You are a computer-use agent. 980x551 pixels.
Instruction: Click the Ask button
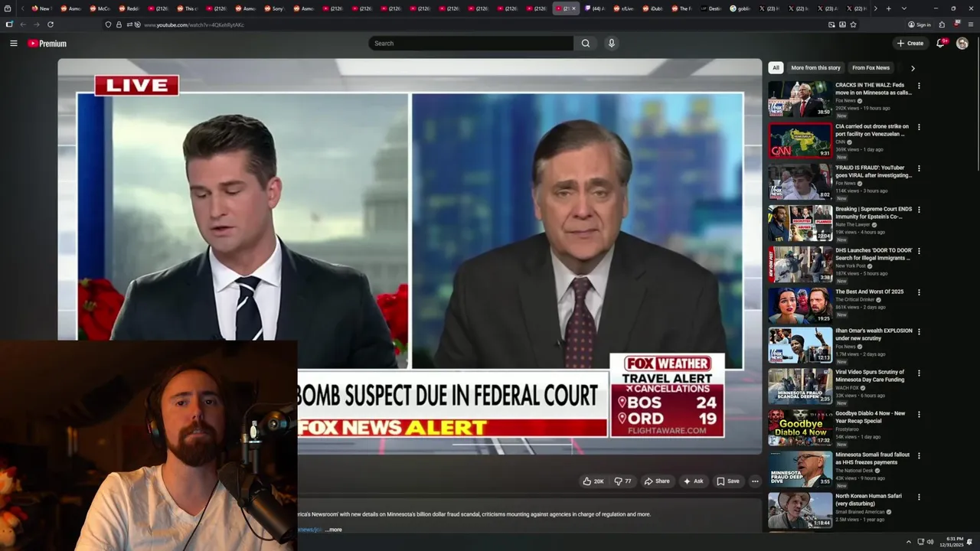click(x=693, y=481)
